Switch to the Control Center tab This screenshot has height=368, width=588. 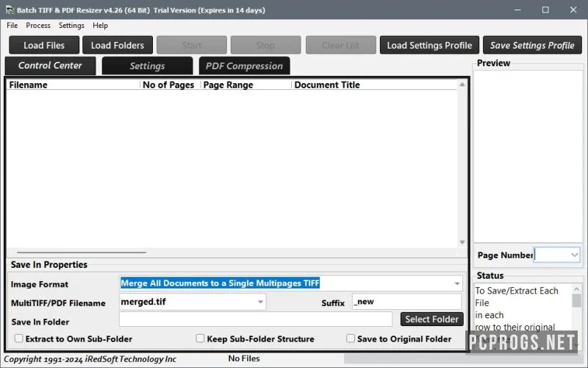pos(50,66)
